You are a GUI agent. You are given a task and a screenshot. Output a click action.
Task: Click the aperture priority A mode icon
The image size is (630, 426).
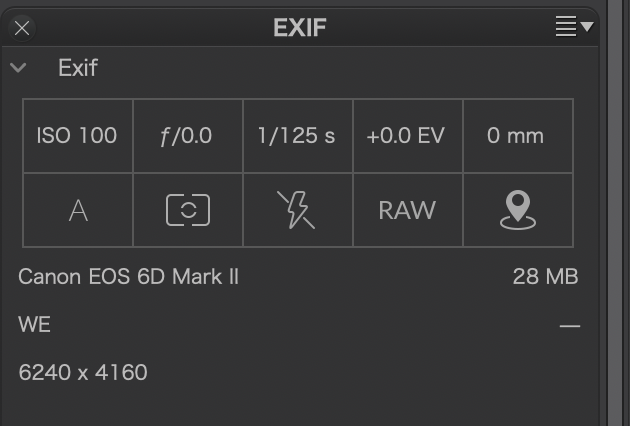click(78, 210)
